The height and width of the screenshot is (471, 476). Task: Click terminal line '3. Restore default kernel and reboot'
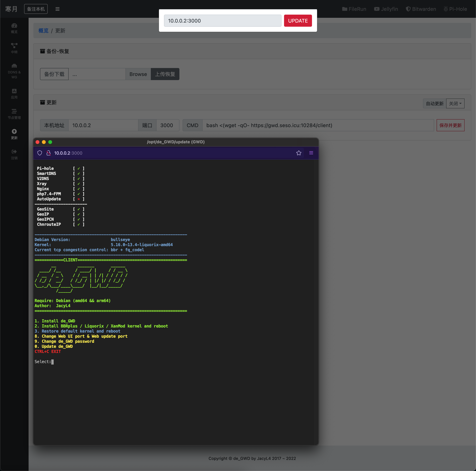click(77, 331)
